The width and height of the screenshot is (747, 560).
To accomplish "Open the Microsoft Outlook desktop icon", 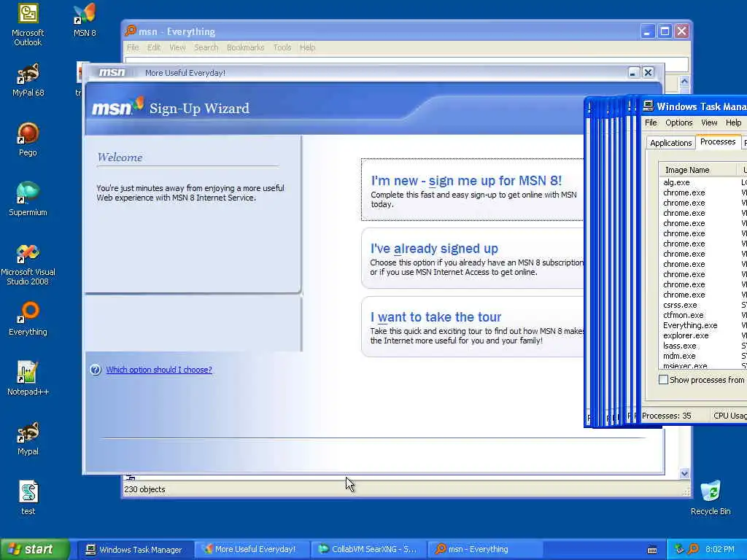I will coord(28,24).
